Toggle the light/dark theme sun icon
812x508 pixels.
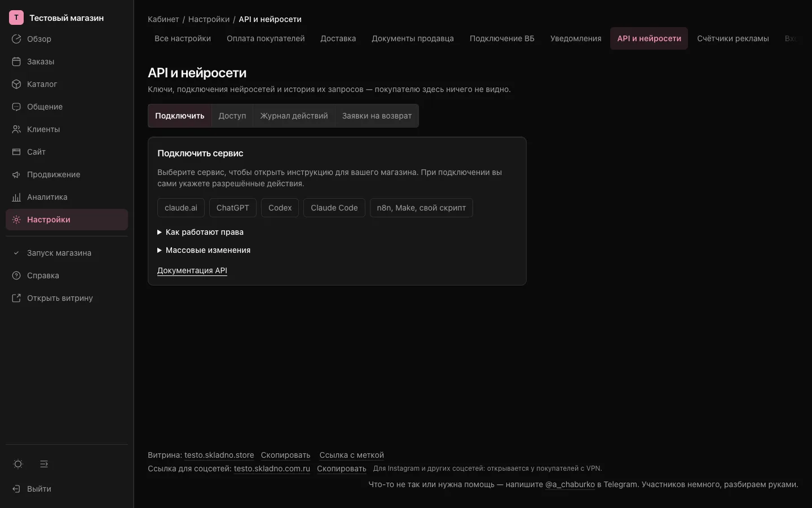click(18, 464)
